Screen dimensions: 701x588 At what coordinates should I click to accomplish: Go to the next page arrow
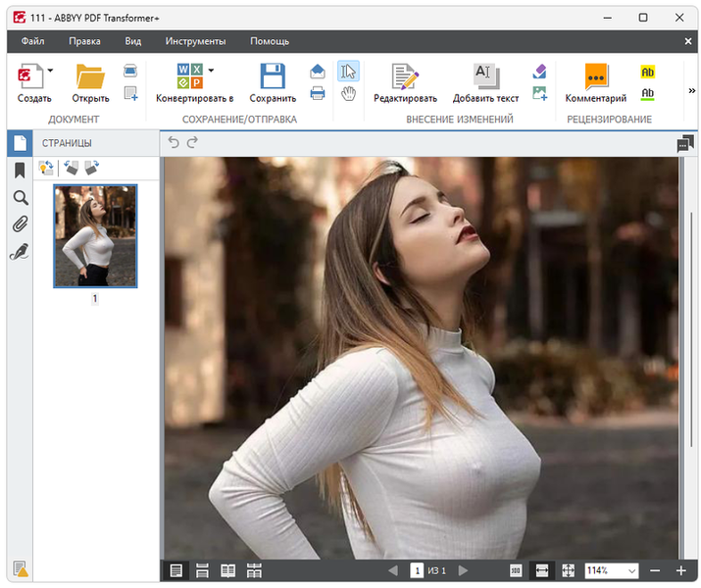pyautogui.click(x=463, y=570)
